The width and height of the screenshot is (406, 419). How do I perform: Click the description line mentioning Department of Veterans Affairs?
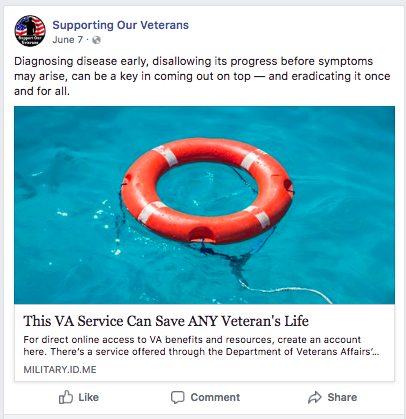coord(201,352)
